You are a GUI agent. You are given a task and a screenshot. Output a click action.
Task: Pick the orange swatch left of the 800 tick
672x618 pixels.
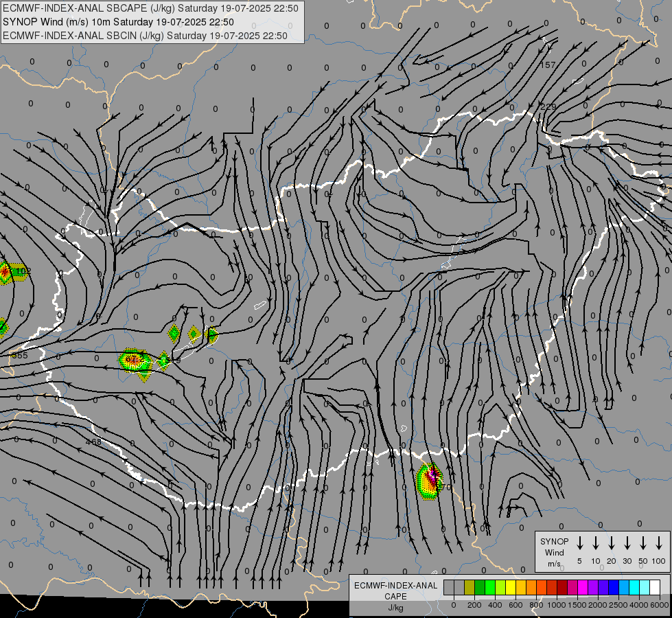pyautogui.click(x=531, y=587)
